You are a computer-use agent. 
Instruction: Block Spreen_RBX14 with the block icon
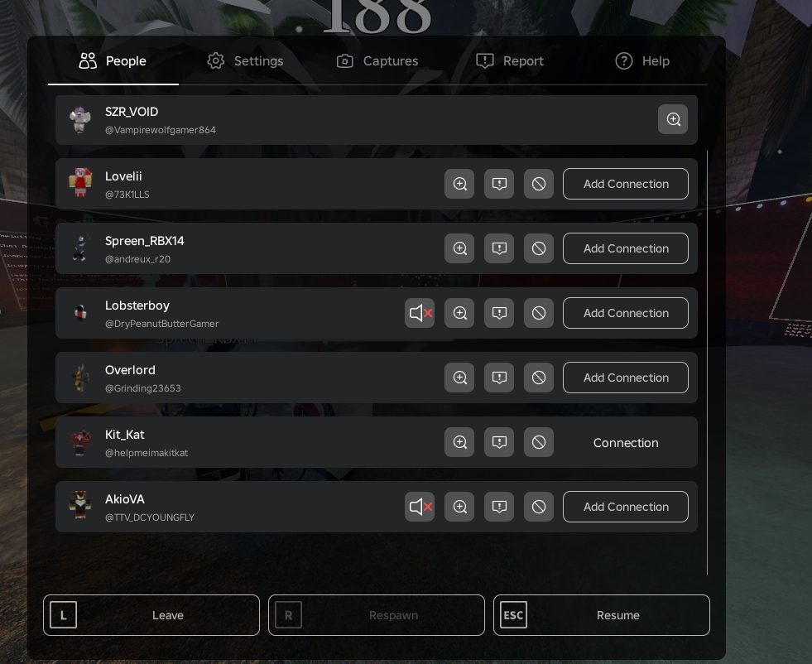539,248
